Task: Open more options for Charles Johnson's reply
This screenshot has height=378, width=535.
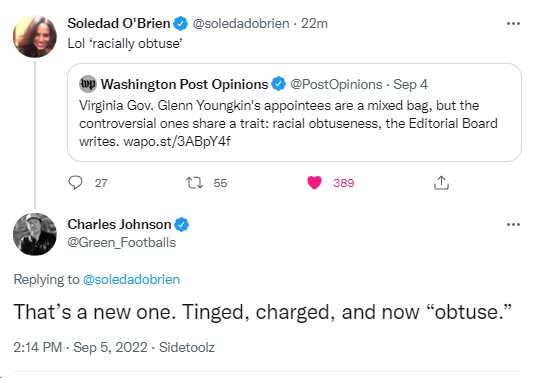Action: click(x=513, y=224)
